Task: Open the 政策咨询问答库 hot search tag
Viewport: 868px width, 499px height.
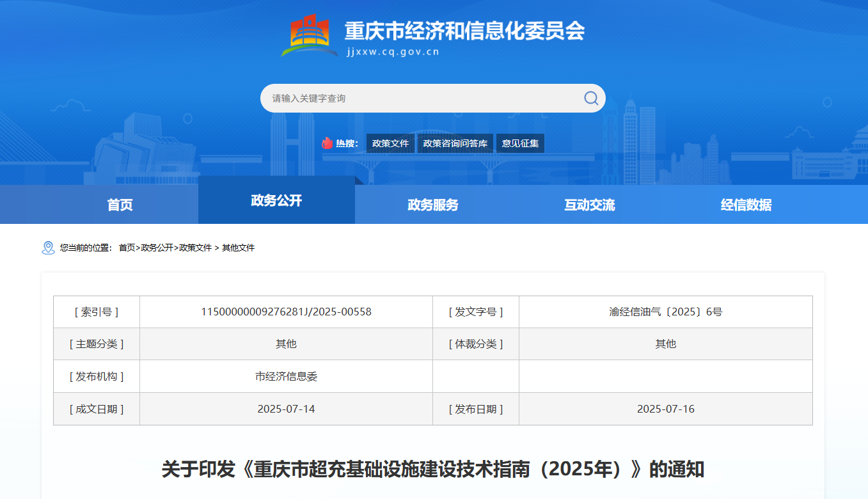Action: coord(455,143)
